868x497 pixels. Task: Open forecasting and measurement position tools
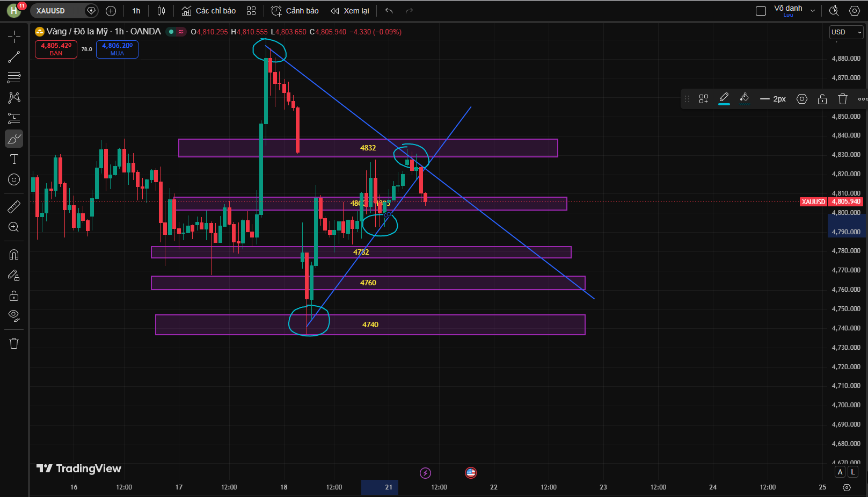(14, 118)
